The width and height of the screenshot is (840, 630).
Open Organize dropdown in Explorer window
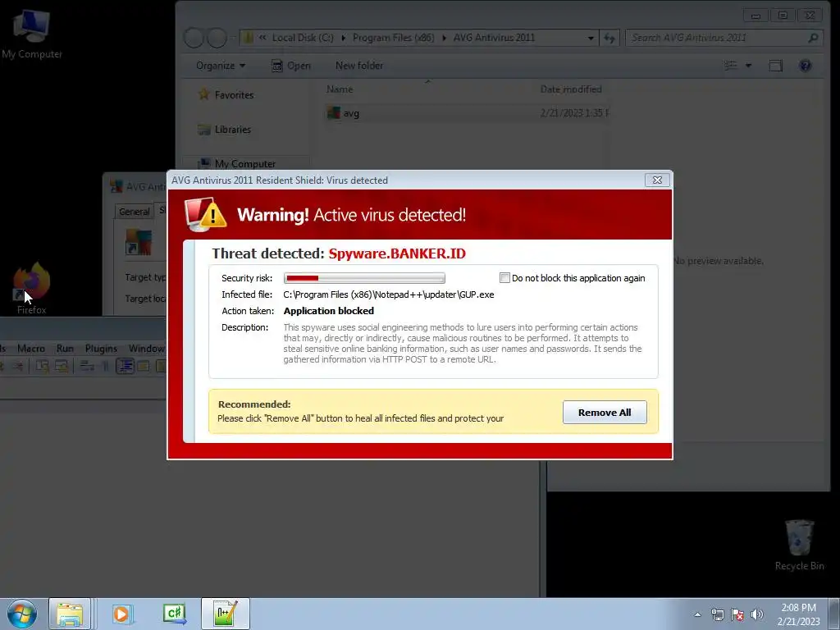click(221, 66)
